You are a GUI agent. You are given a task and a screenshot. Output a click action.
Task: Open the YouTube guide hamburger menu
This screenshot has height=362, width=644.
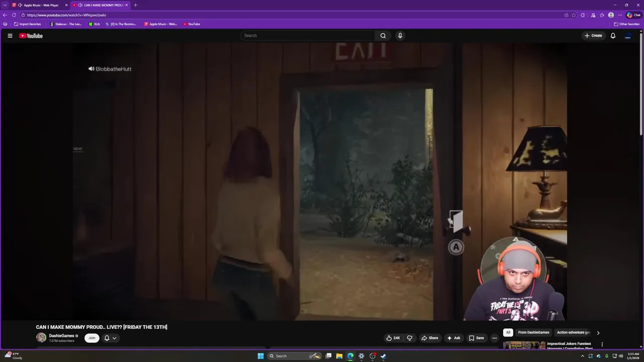click(x=10, y=36)
